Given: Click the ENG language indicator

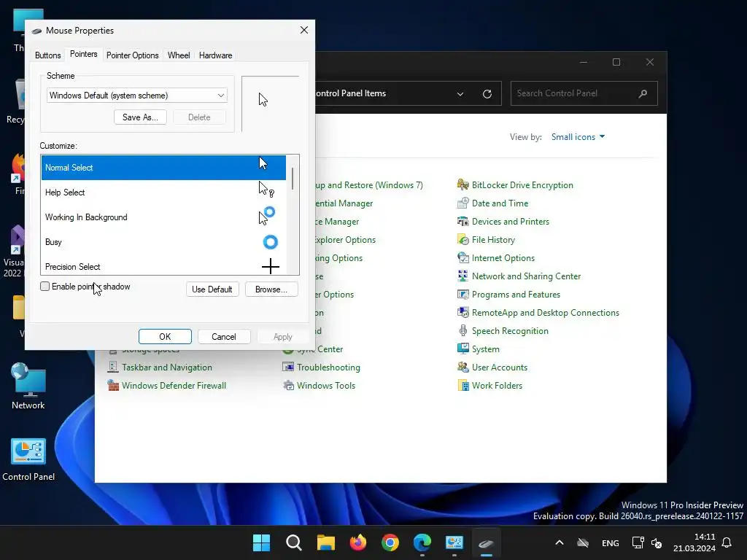Looking at the screenshot, I should point(611,542).
